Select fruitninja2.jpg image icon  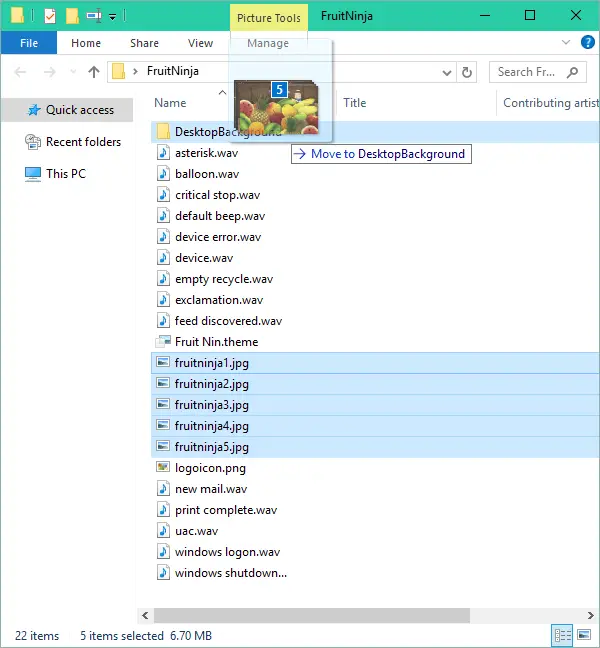click(163, 384)
